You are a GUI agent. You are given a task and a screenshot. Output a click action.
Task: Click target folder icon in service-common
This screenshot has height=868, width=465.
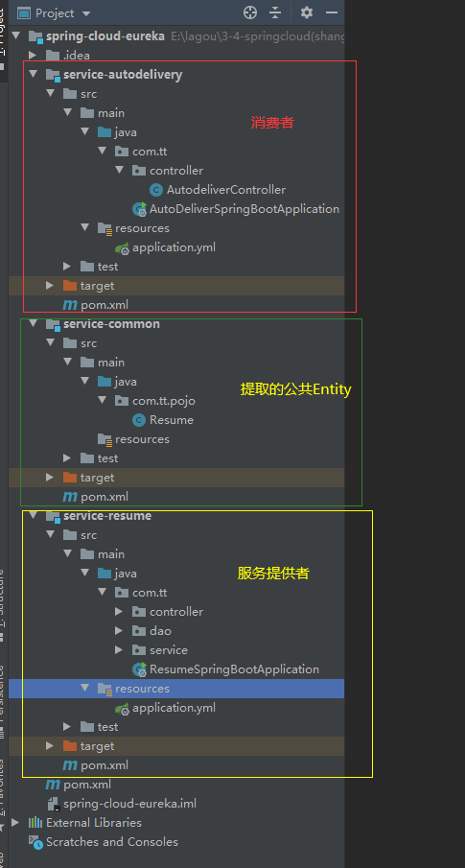tap(70, 478)
